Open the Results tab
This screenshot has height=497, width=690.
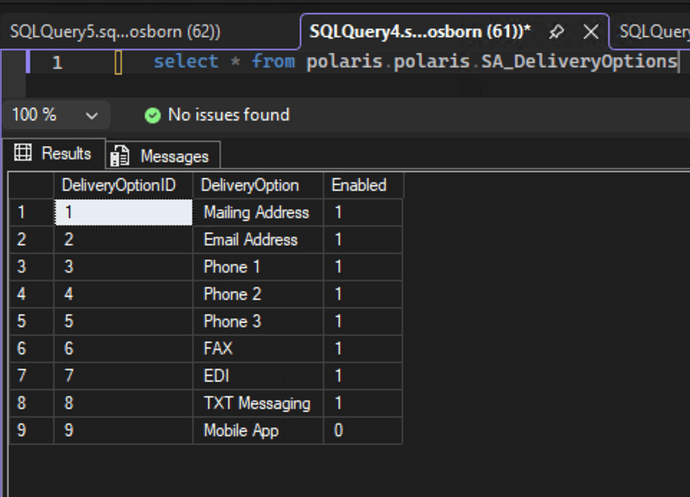55,154
